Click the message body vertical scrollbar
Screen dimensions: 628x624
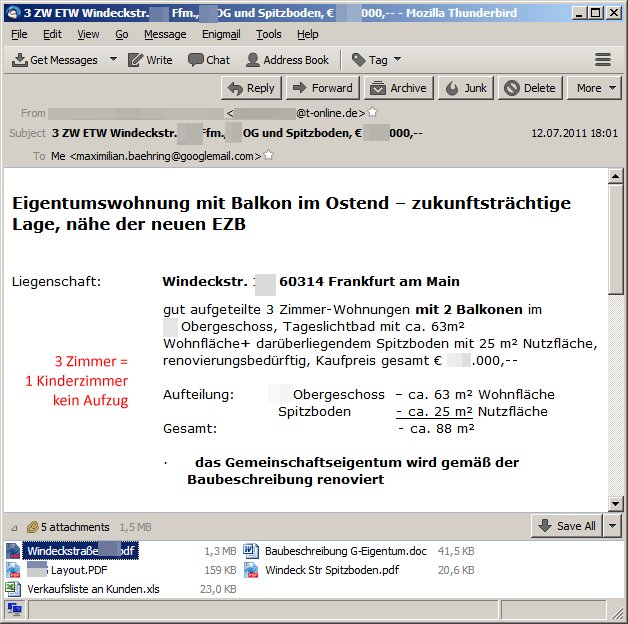tap(615, 340)
